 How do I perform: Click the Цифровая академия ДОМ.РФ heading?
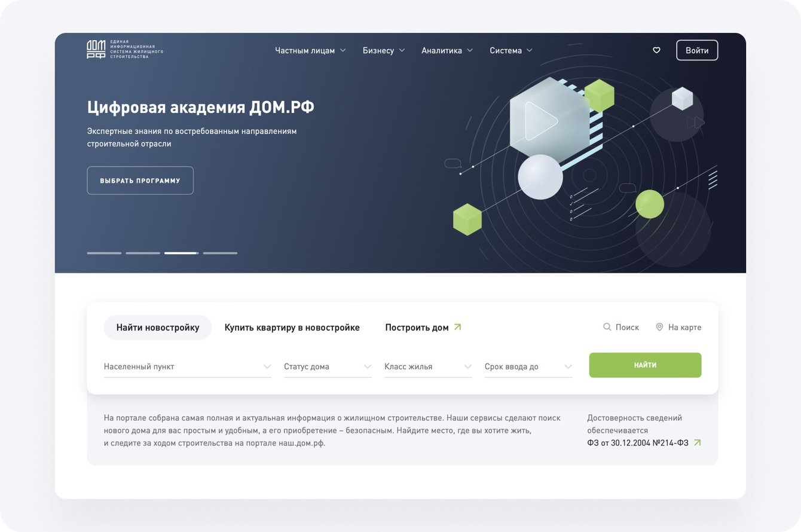pos(201,108)
